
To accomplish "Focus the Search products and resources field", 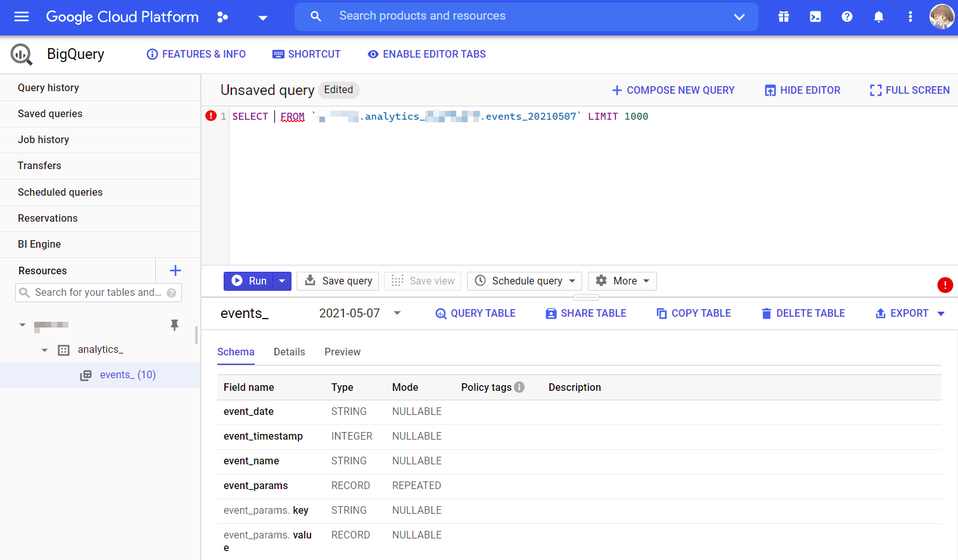I will 526,16.
